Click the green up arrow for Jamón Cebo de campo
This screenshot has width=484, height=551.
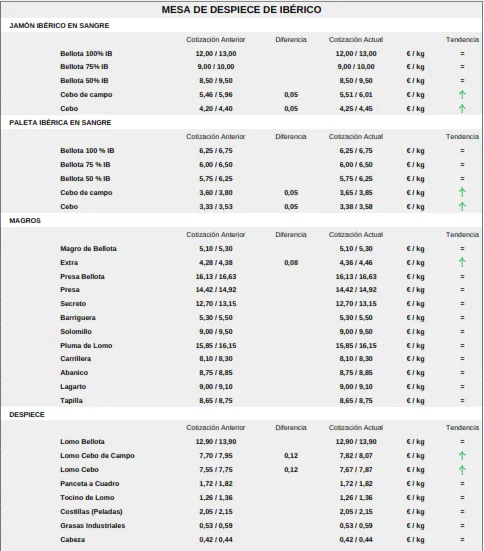coord(462,95)
